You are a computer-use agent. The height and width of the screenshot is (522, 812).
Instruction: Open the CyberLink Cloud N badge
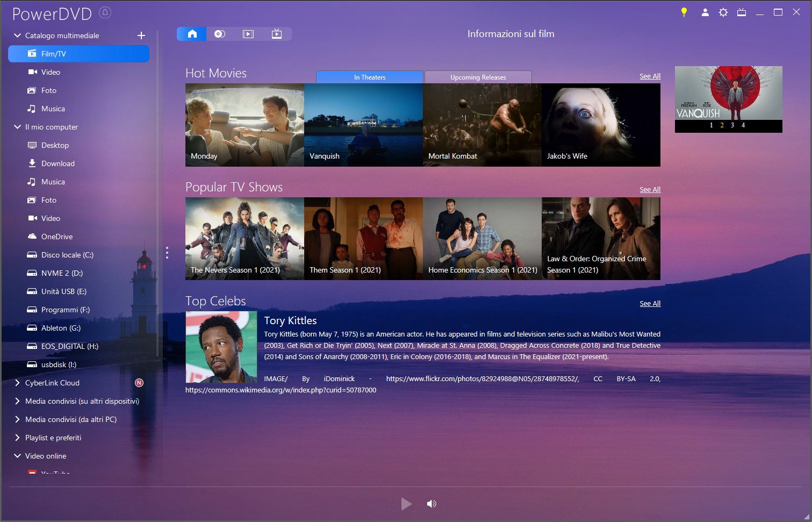[139, 383]
